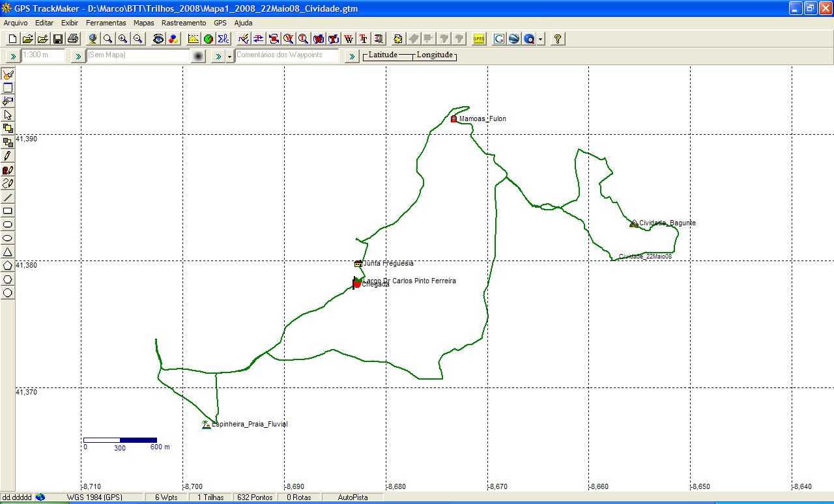834x504 pixels.
Task: Click the save floppy disk icon
Action: pos(57,38)
